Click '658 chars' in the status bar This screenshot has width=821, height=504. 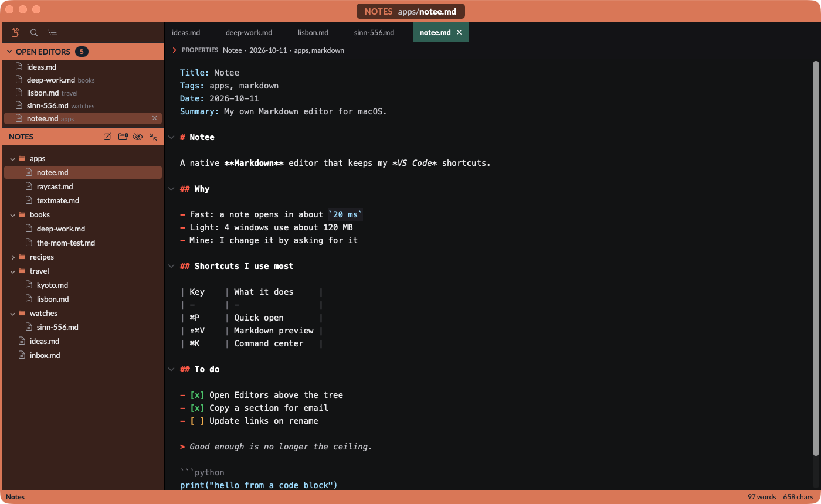(x=798, y=497)
